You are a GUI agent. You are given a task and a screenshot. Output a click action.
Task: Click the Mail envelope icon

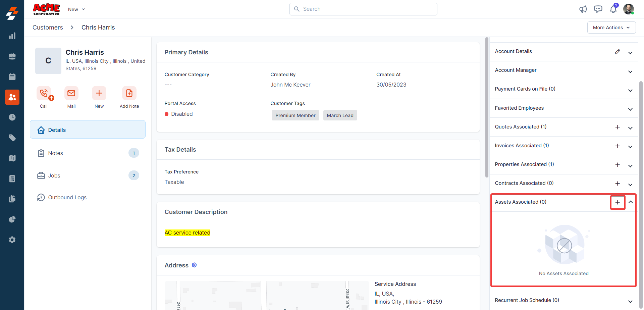(71, 93)
